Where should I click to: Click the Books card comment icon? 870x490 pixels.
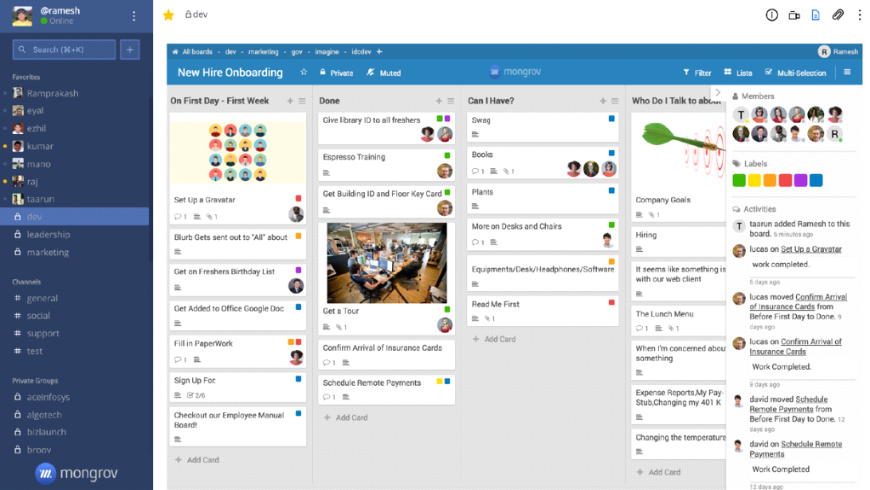tap(478, 171)
